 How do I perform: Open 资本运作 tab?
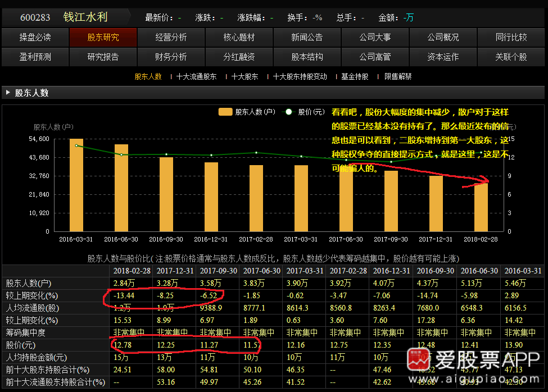[x=443, y=57]
